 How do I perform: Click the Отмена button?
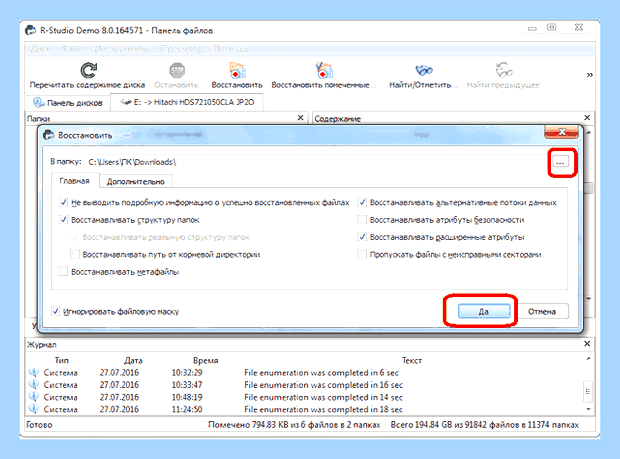coord(542,312)
